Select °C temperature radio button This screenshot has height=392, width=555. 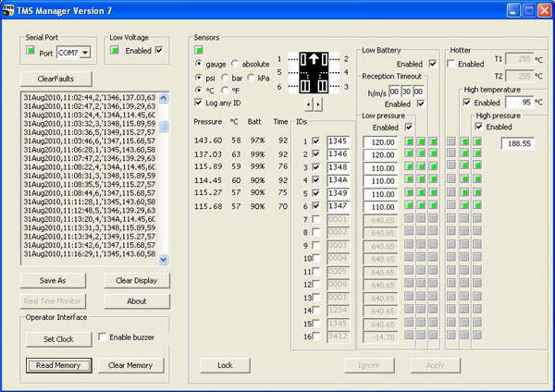click(199, 91)
